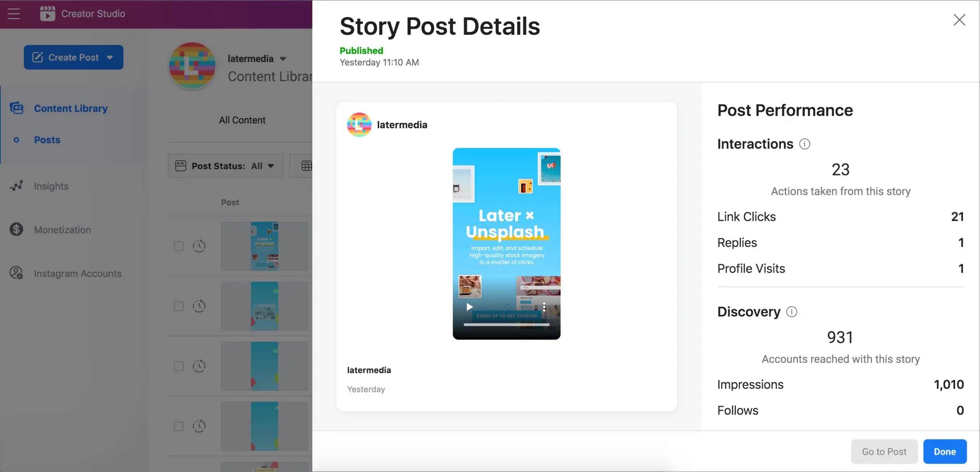Check the second post row checkbox

(x=179, y=306)
